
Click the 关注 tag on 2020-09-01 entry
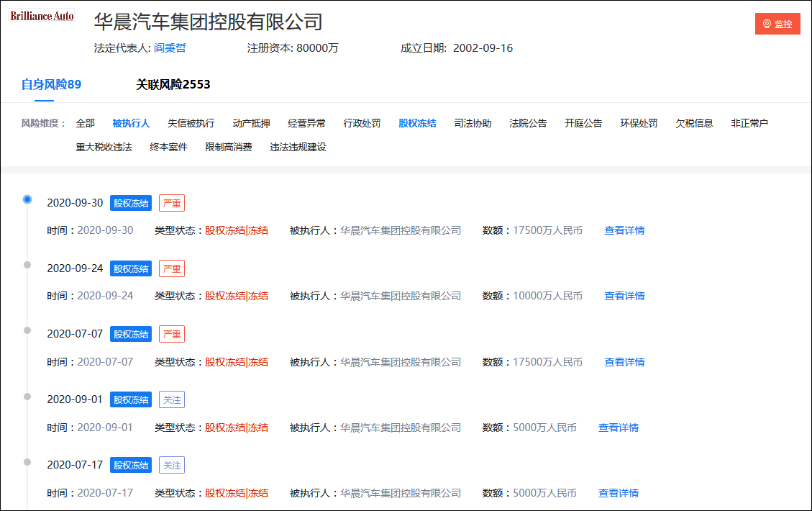coord(172,399)
